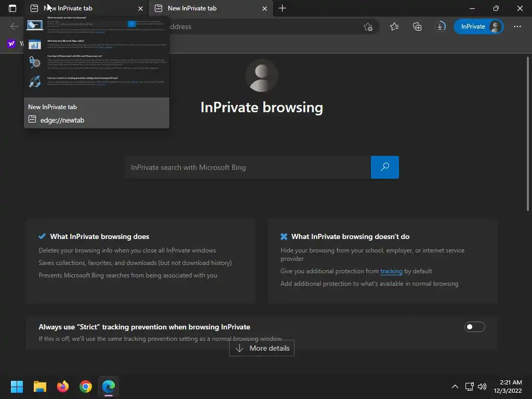This screenshot has width=532, height=399.
Task: Click edge://newtab text in tab preview
Action: (62, 120)
